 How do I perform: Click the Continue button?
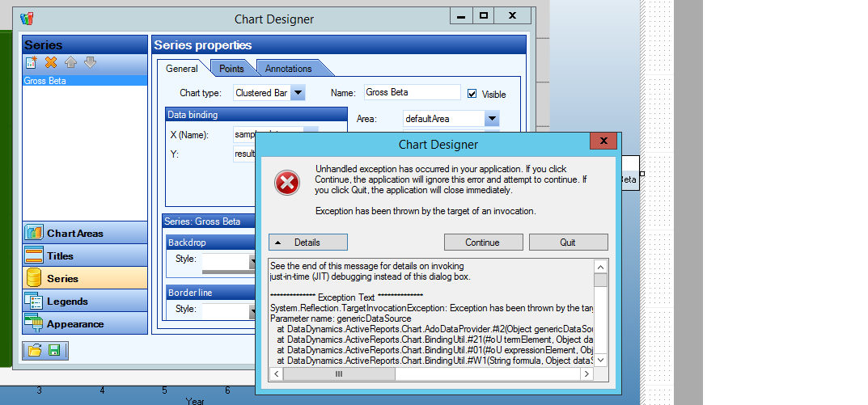point(483,243)
